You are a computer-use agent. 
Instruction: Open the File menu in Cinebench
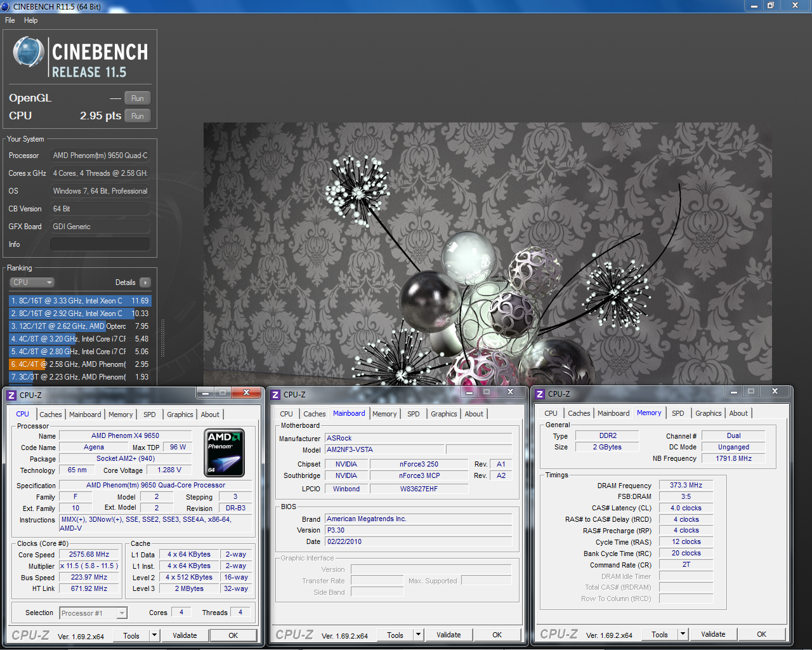(10, 20)
